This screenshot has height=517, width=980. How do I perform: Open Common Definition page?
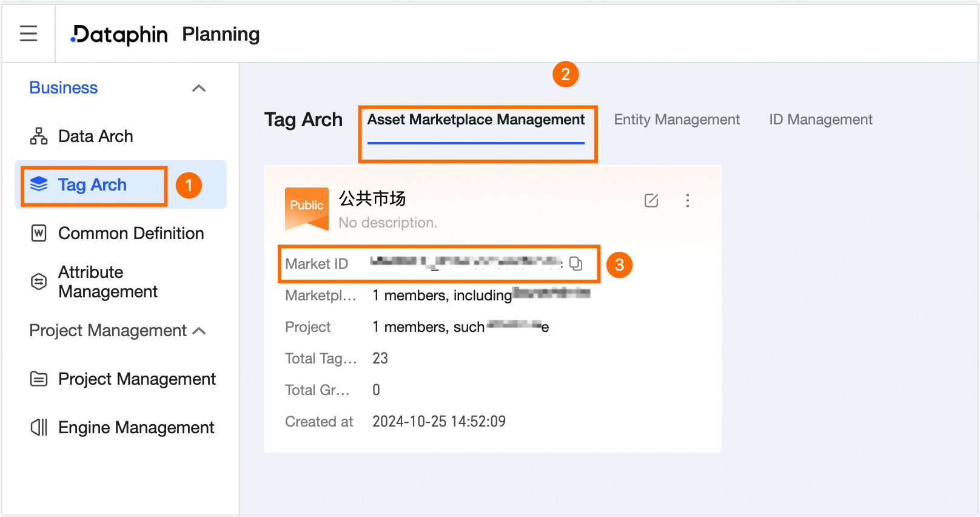click(x=131, y=233)
